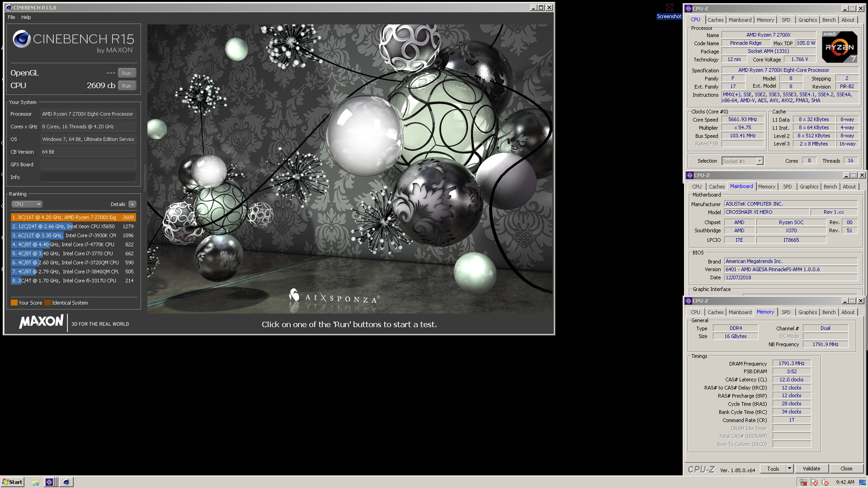Click the Cinebench R15 logo icon
The height and width of the screenshot is (488, 868).
point(21,39)
